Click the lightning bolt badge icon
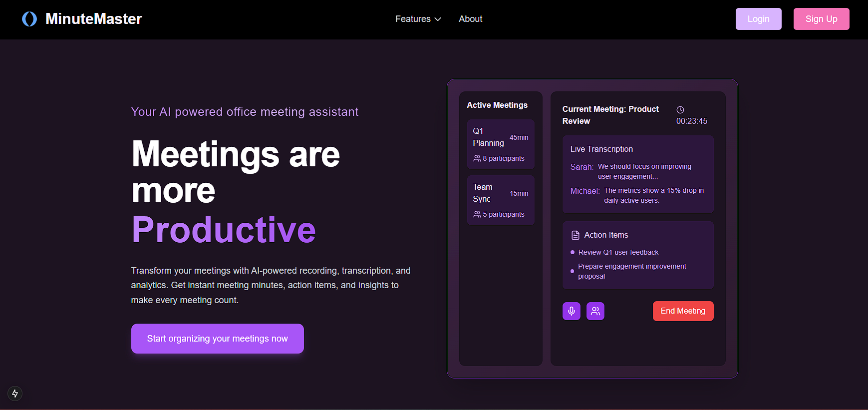Screen dimensions: 868x410 point(15,394)
